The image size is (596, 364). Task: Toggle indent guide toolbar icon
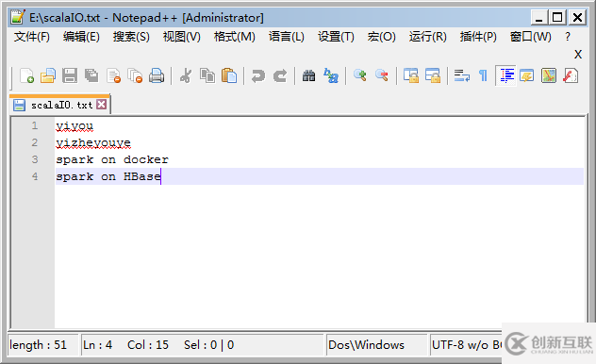pos(505,75)
